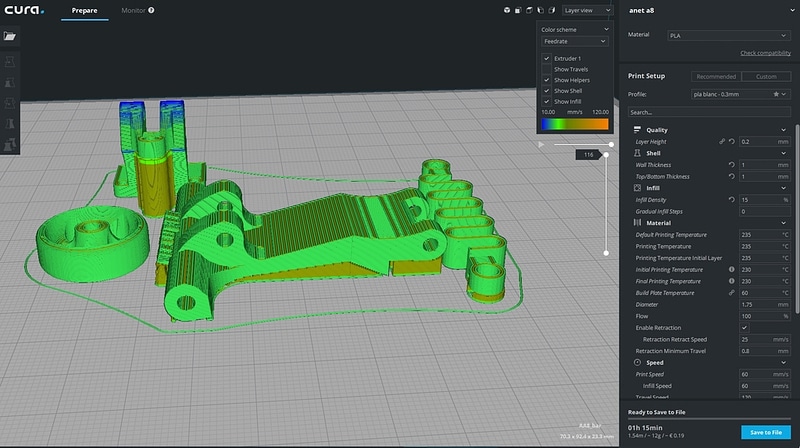Image resolution: width=800 pixels, height=448 pixels.
Task: Toggle the Show Infill checkbox
Action: pos(546,101)
